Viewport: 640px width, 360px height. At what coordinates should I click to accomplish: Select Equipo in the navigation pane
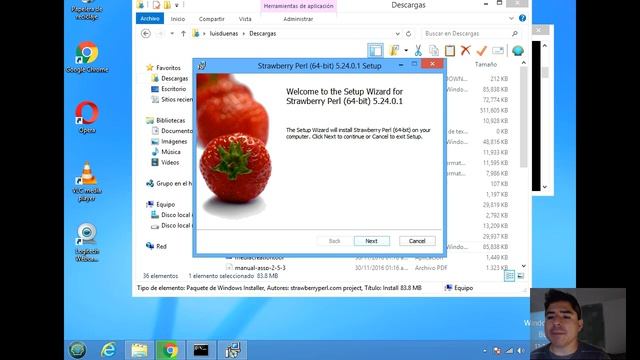[x=165, y=204]
